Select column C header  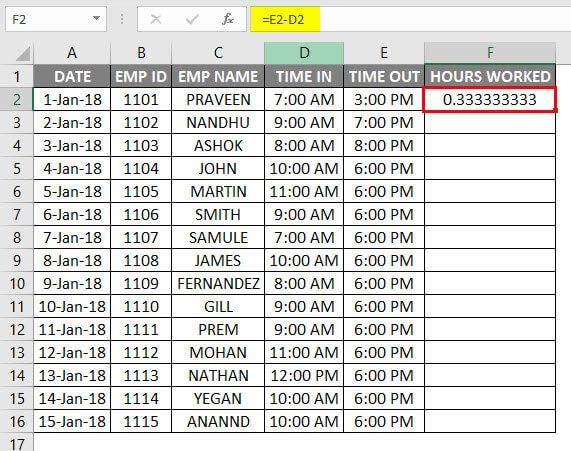coord(218,53)
